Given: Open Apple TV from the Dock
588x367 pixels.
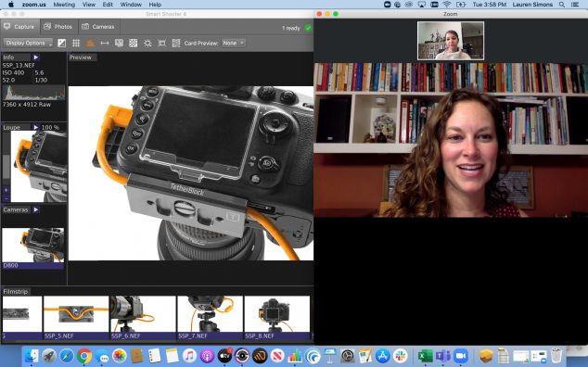Looking at the screenshot, I should point(224,355).
